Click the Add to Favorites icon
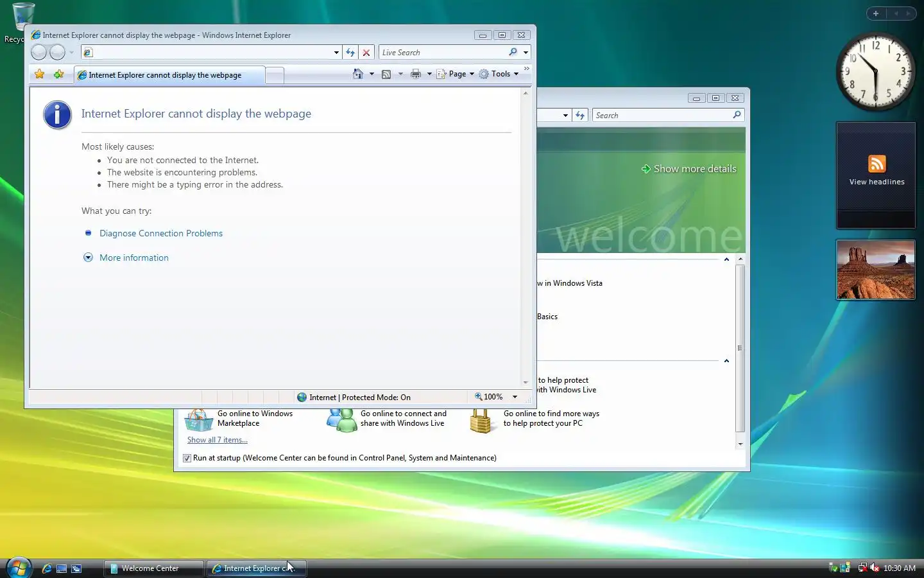Screen dimensions: 924x578 (x=59, y=74)
